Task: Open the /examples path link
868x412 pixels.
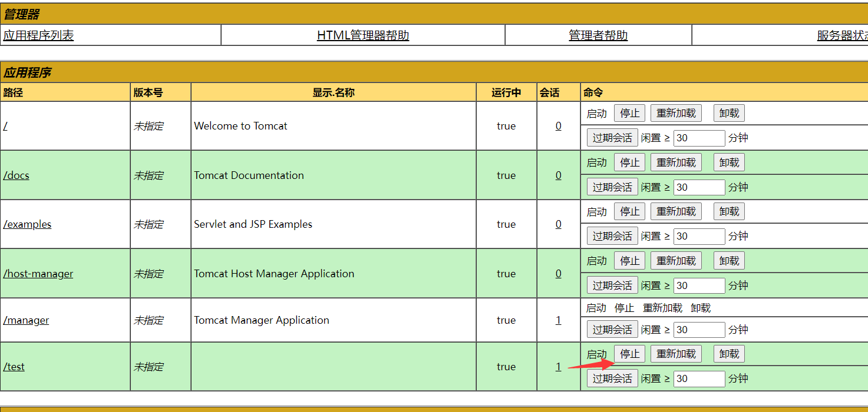Action: click(x=27, y=224)
